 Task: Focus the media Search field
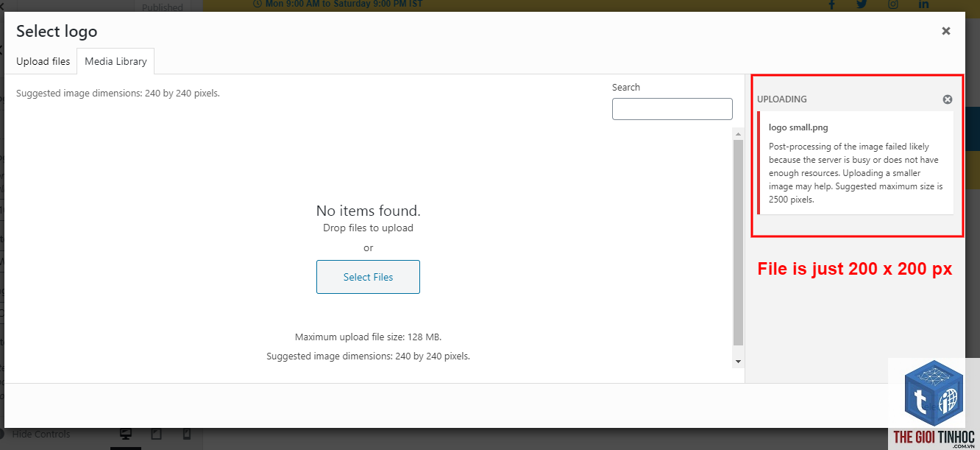pos(672,109)
